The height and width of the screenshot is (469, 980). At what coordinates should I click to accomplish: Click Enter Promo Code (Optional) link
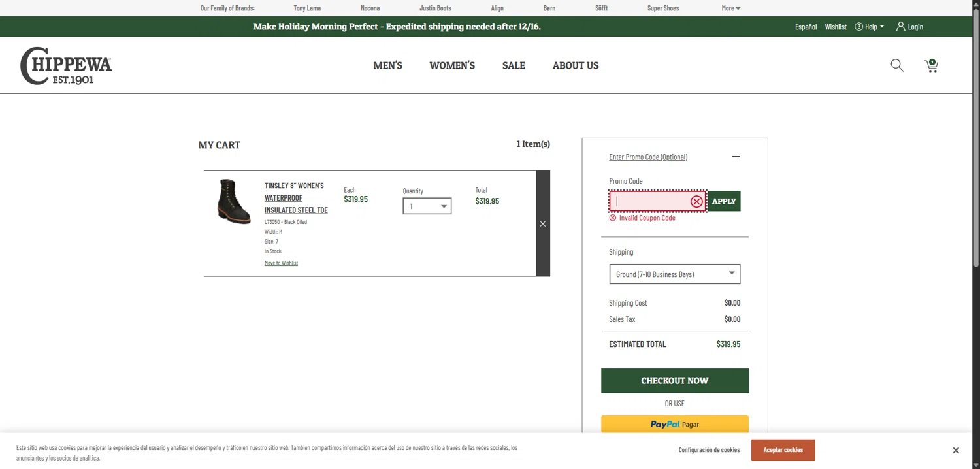[648, 157]
